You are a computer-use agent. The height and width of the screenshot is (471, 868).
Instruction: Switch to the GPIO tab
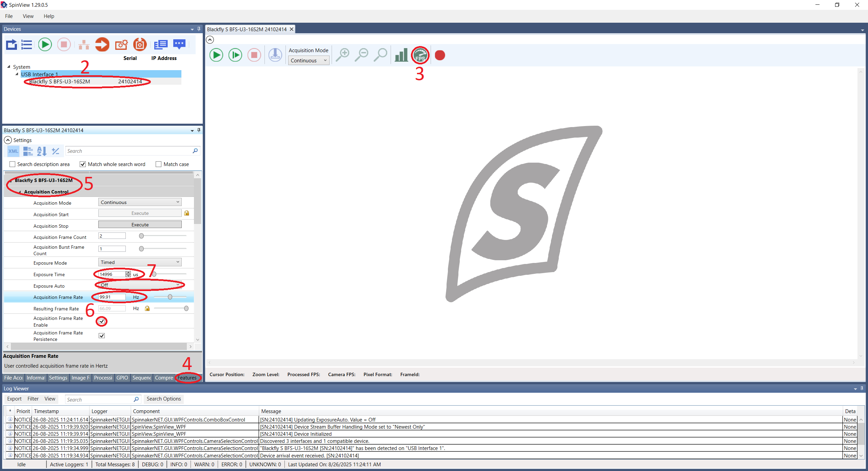click(x=122, y=378)
